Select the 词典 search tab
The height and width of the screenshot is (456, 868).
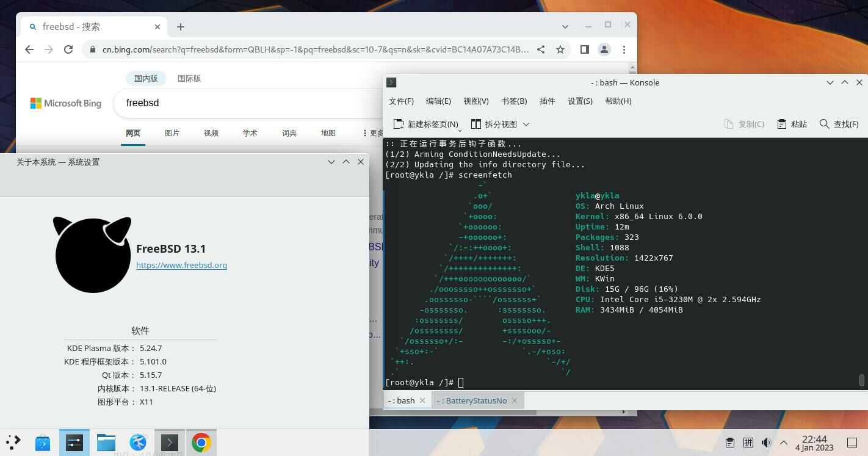pos(289,133)
